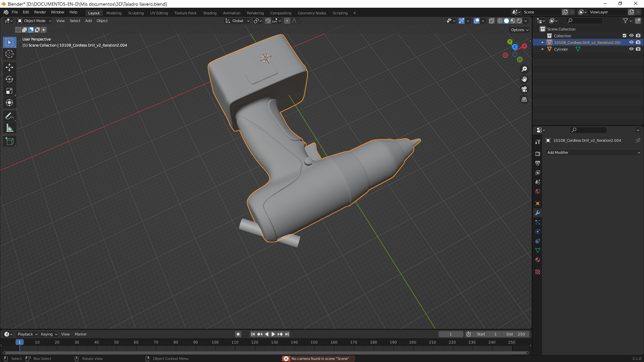Viewport: 644px width, 362px height.
Task: Expand the Cylinder tree item
Action: (x=542, y=49)
